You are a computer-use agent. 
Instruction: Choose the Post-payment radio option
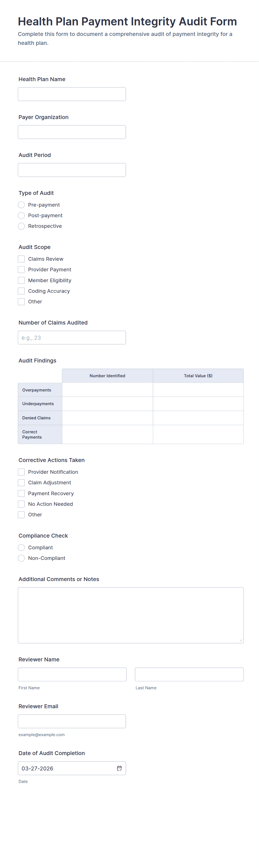(x=21, y=215)
